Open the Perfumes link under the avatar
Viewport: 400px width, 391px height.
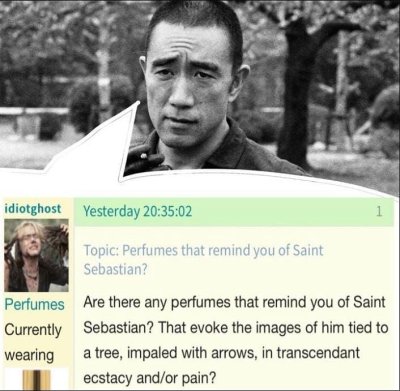tap(34, 304)
